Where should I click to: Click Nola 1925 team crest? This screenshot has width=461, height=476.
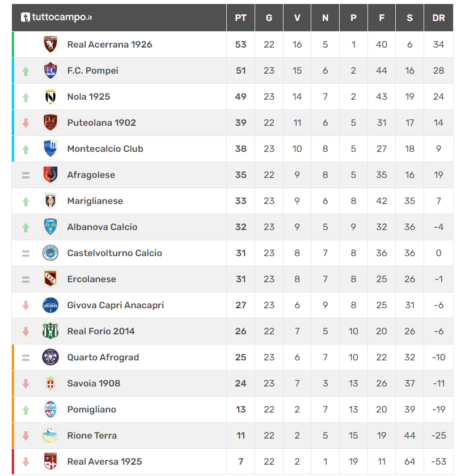pos(50,96)
